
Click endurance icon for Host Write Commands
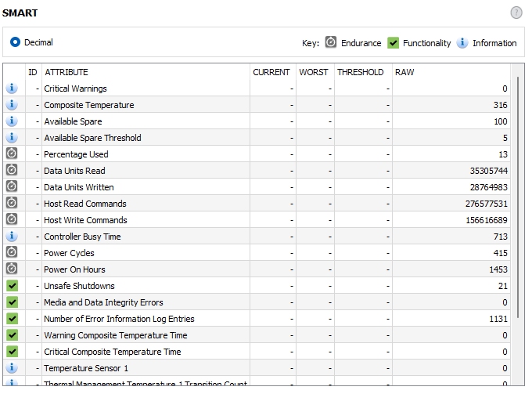tap(12, 219)
